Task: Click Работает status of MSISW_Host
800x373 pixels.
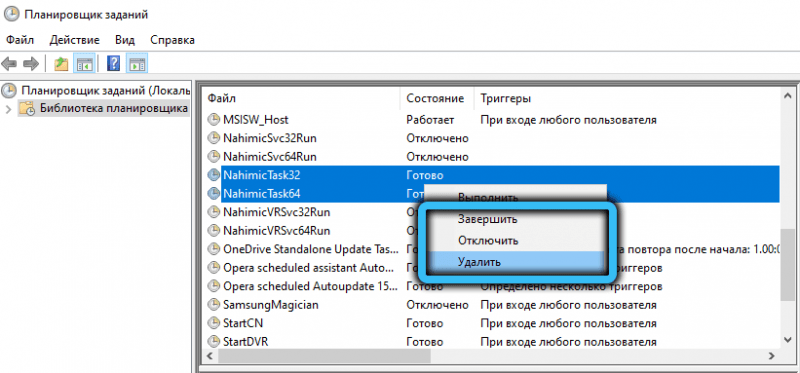Action: tap(430, 120)
